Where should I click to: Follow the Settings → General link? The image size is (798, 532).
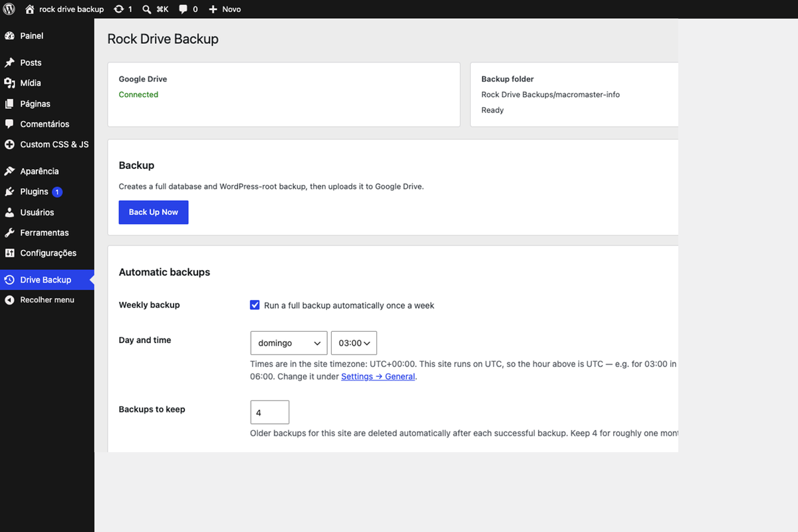pos(378,376)
